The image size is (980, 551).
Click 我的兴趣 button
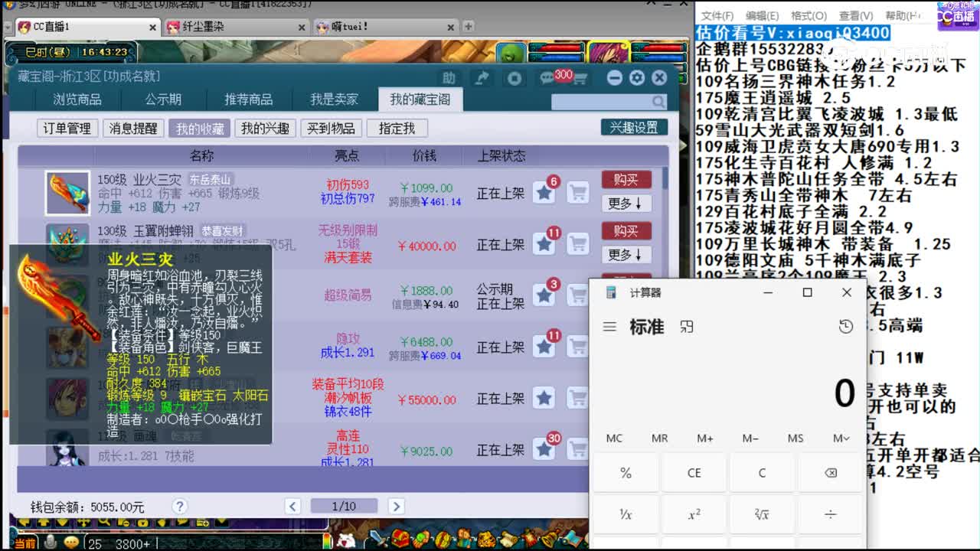tap(265, 128)
